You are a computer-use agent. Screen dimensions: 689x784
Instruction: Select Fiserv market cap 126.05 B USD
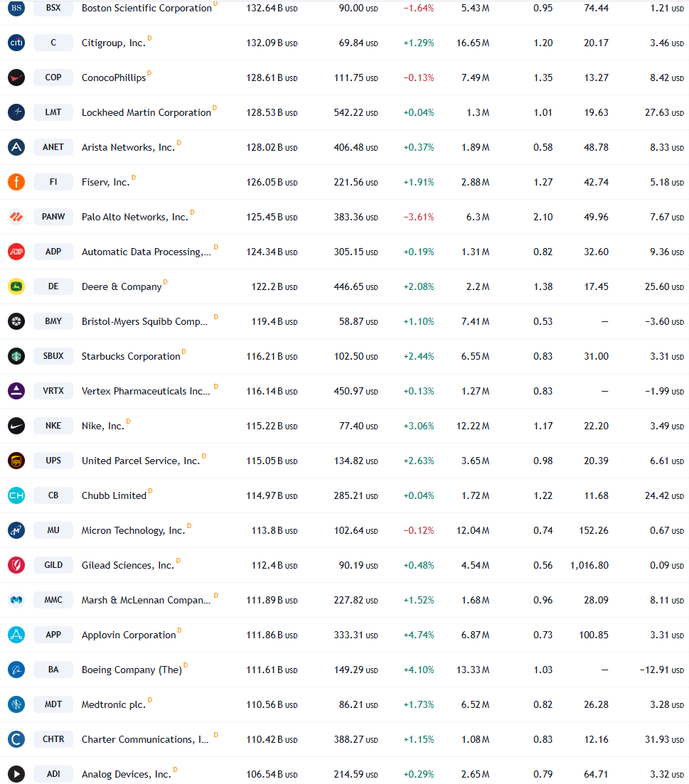point(272,183)
